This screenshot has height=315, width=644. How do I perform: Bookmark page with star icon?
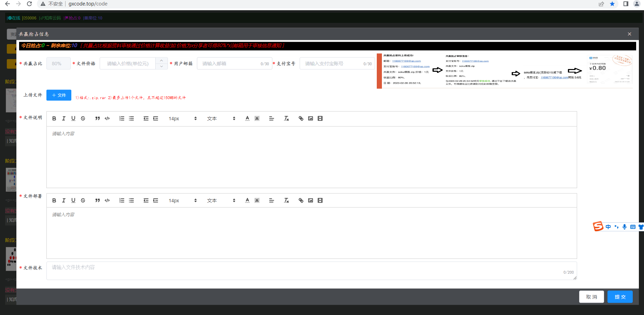tap(612, 4)
